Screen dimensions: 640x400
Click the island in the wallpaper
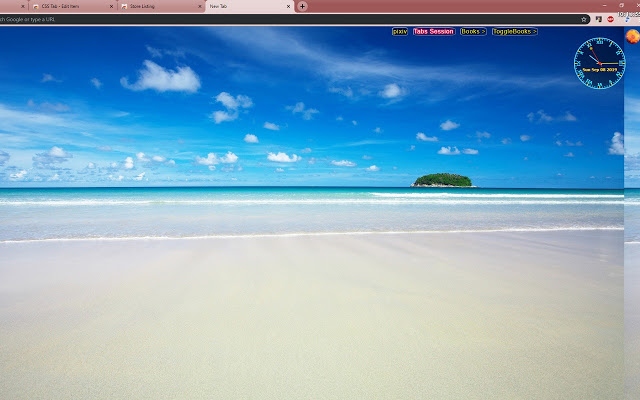pos(442,180)
